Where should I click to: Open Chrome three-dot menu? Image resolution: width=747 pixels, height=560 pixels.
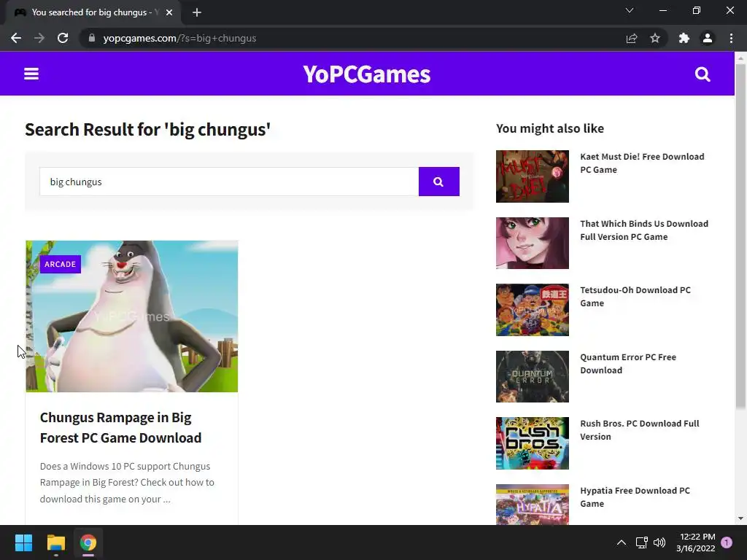pyautogui.click(x=731, y=38)
